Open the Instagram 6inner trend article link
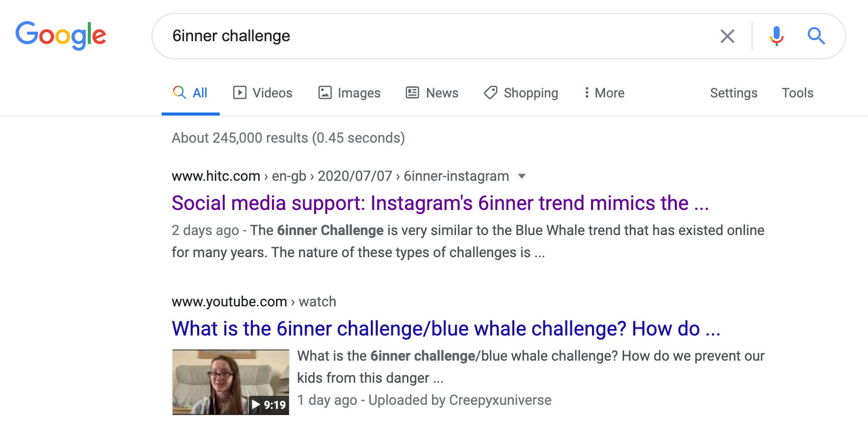The height and width of the screenshot is (441, 868). 440,203
